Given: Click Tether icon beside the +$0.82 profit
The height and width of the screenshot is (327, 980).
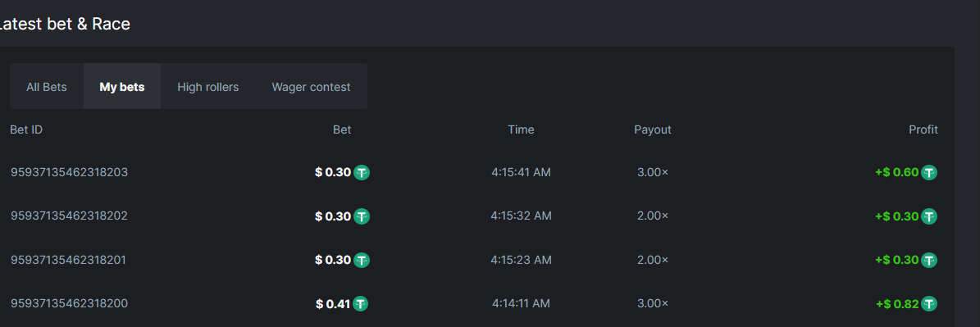Looking at the screenshot, I should pos(929,304).
